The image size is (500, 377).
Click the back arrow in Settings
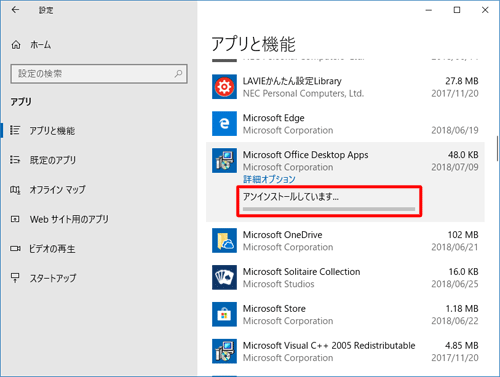(15, 10)
